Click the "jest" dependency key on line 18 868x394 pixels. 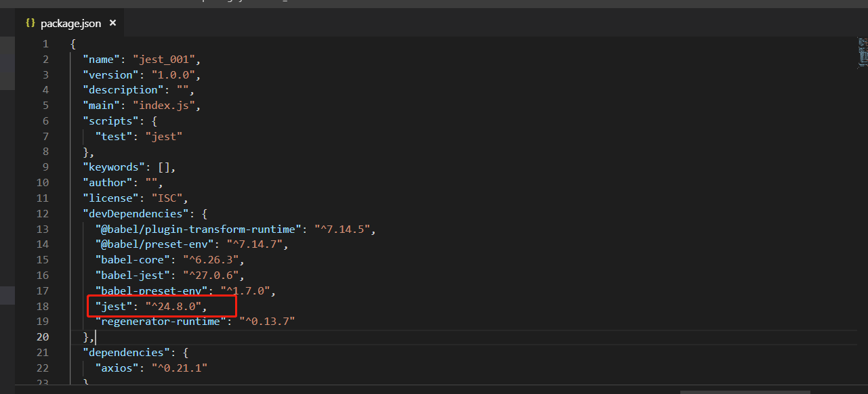[x=114, y=306]
